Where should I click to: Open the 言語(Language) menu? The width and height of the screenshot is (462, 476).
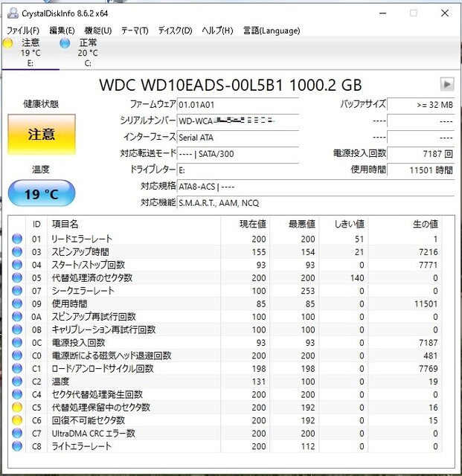point(272,30)
